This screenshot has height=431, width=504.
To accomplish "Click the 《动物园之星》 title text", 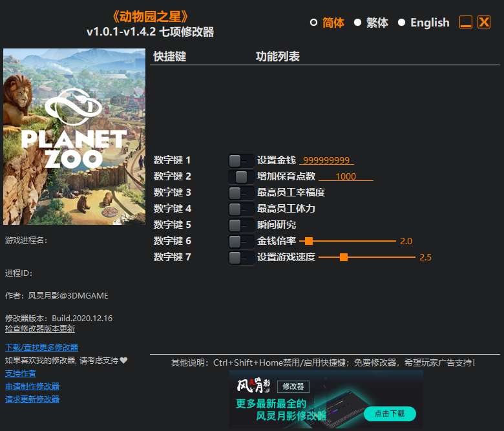I will 150,16.
